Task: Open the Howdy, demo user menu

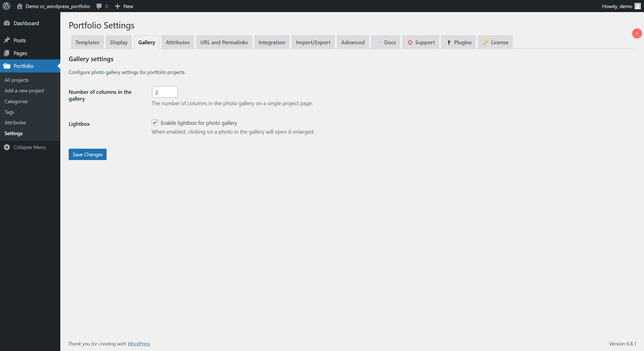Action: pos(617,6)
